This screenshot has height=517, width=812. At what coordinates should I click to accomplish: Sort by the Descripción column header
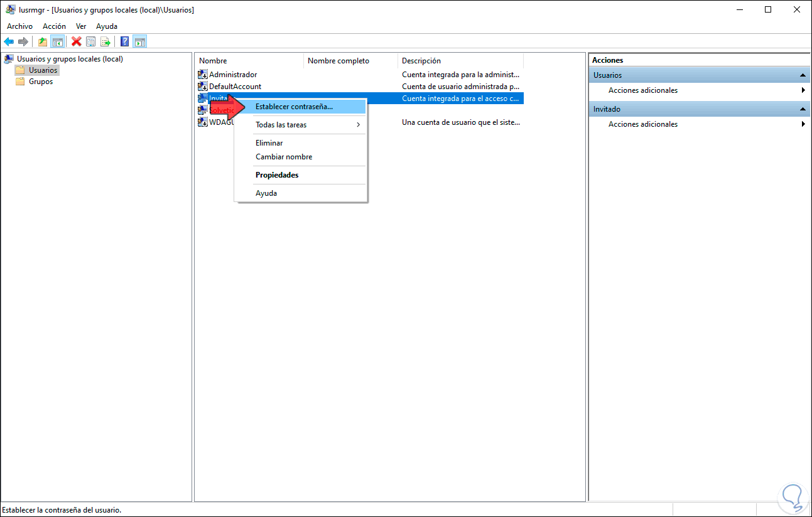tap(461, 61)
